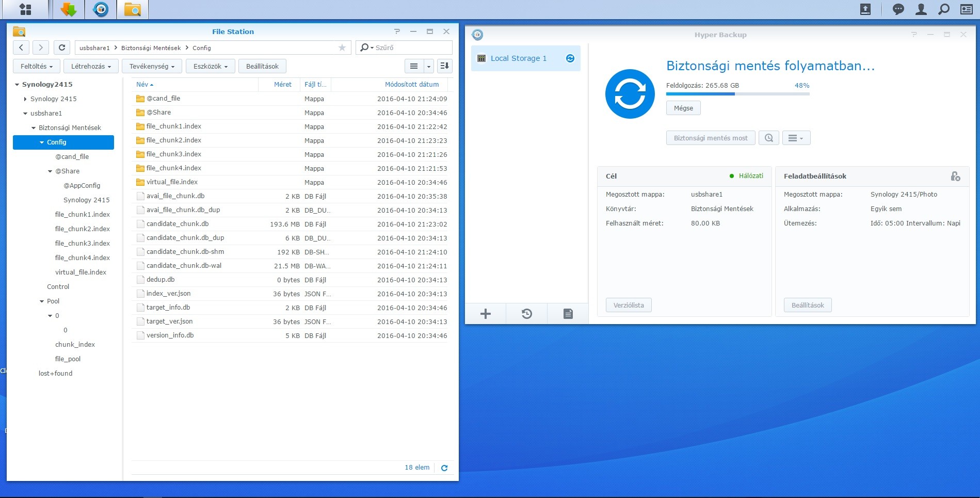The image size is (980, 498).
Task: Open the notifications chat bubble icon
Action: point(898,9)
